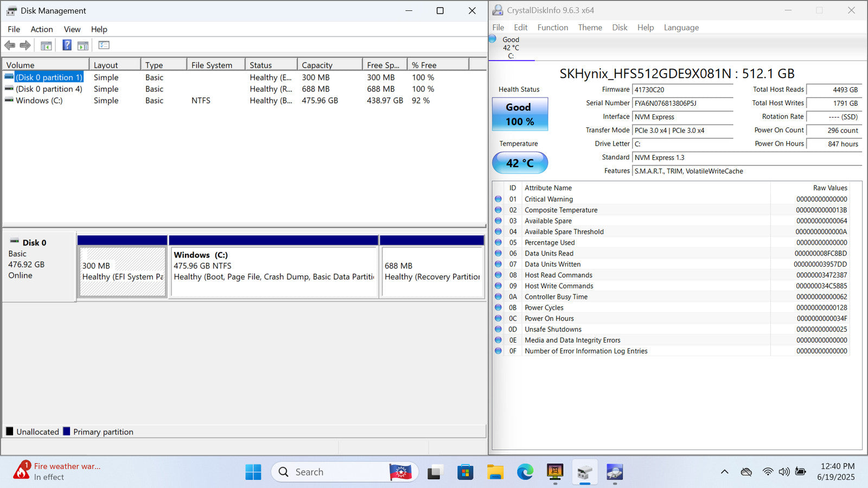This screenshot has height=488, width=868.
Task: Click the blue question mark Help icon
Action: click(x=67, y=46)
